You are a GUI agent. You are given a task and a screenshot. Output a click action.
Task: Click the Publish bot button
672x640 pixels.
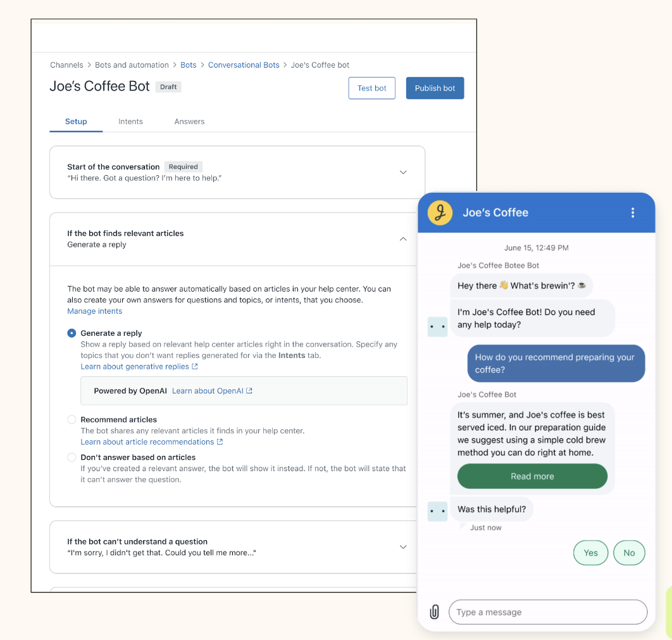click(435, 89)
